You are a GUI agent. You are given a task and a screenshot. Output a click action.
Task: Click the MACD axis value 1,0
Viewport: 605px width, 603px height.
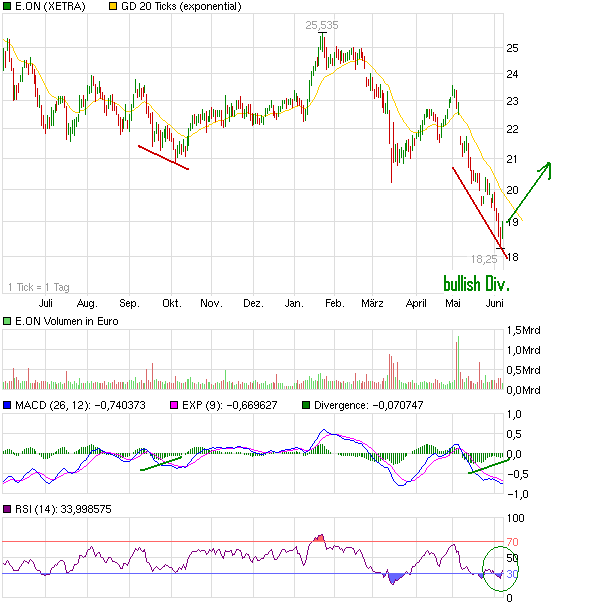tap(514, 414)
